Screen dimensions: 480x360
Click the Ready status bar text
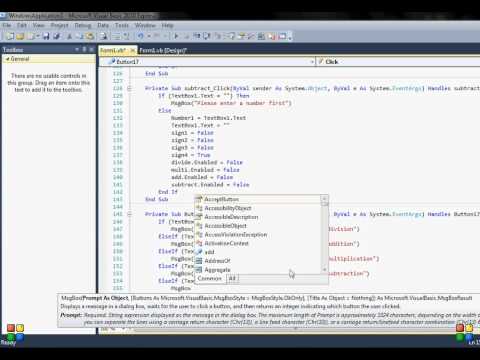pyautogui.click(x=8, y=342)
